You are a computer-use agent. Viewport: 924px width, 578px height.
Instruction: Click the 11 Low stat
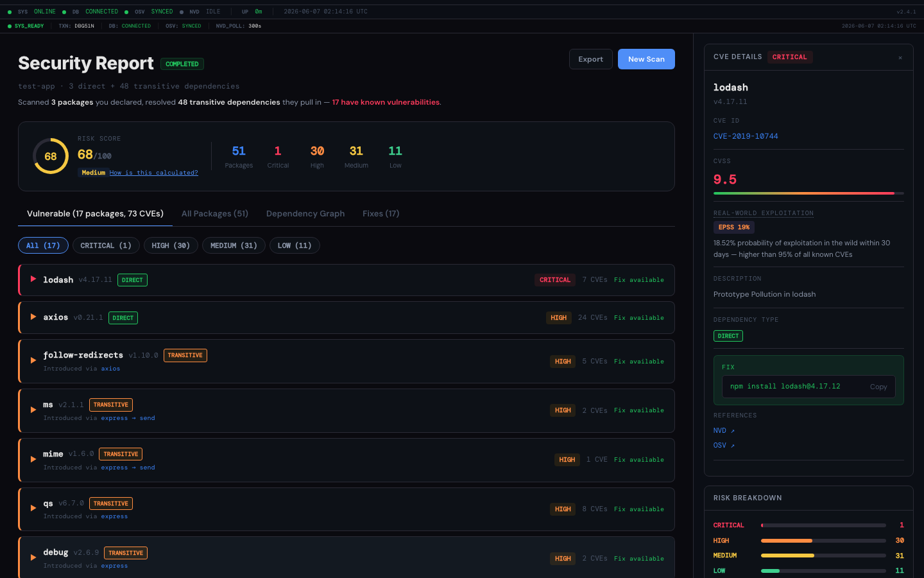pos(395,156)
